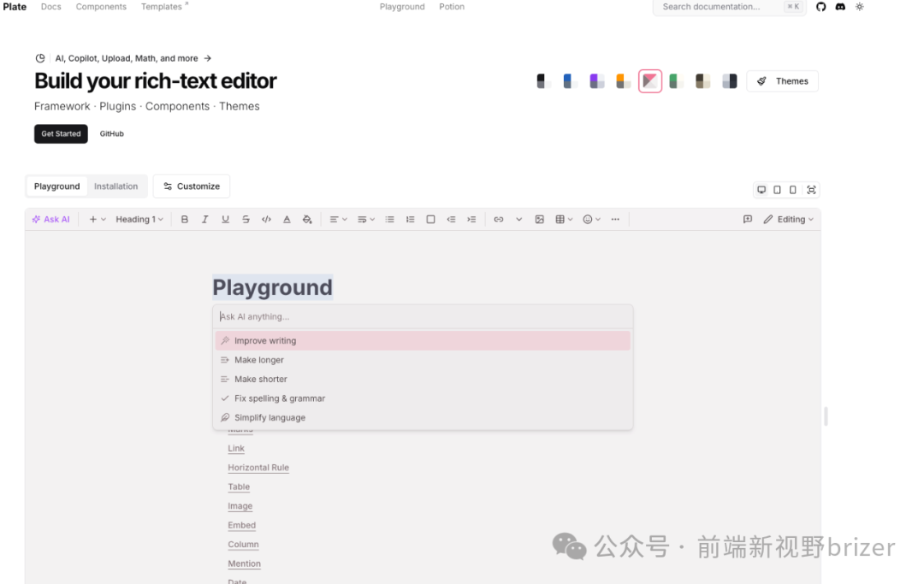Open the plus insert dropdown
This screenshot has height=584, width=924.
click(98, 219)
